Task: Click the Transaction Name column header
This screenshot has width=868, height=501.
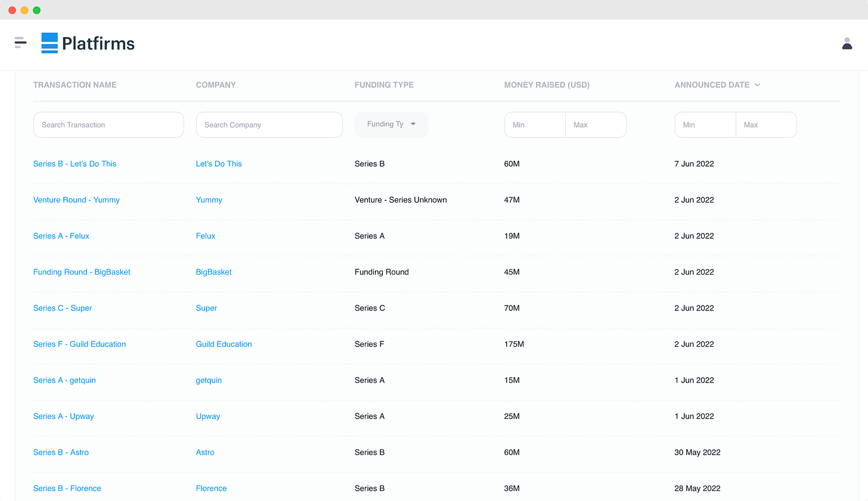Action: 75,85
